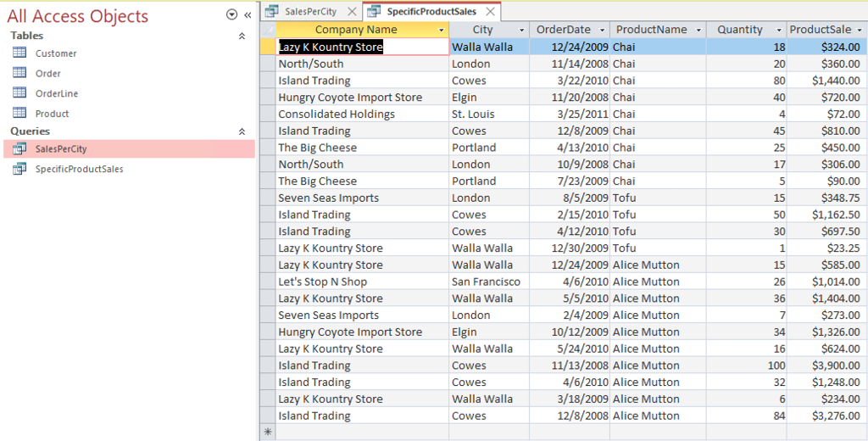Click the row selector for first Lazy K Kountry Store row
The width and height of the screenshot is (868, 441).
(x=267, y=47)
